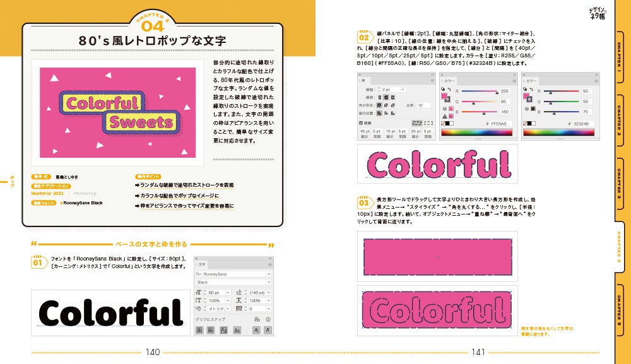Image resolution: width=631 pixels, height=364 pixels.
Task: Select カラー tab of FF55A0 panel
Action: [x=449, y=81]
